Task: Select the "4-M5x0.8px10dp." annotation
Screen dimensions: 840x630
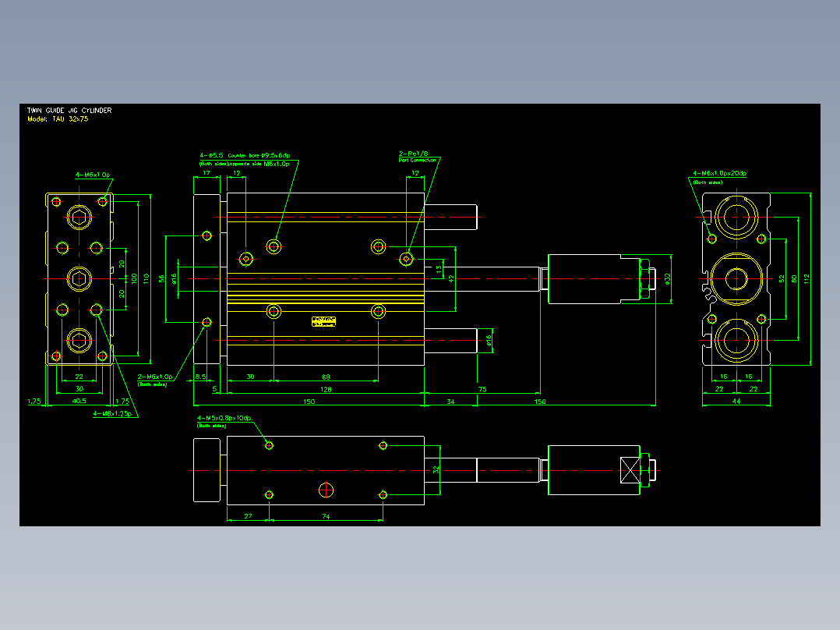Action: 224,418
